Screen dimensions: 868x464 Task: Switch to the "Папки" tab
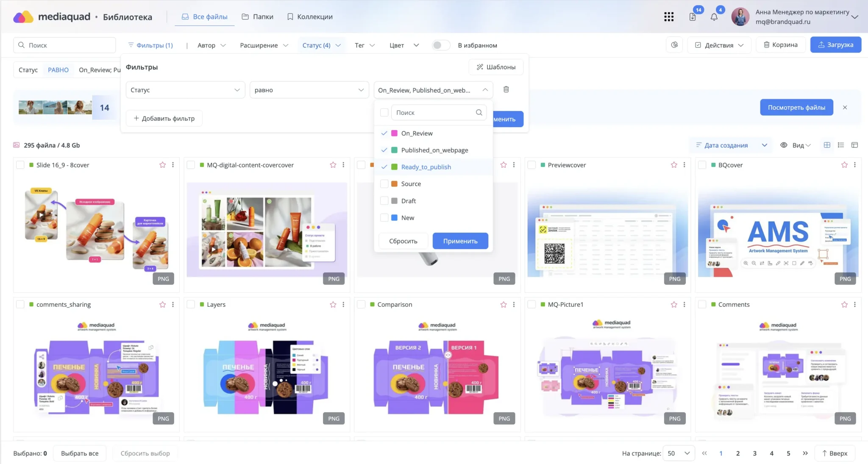[258, 17]
